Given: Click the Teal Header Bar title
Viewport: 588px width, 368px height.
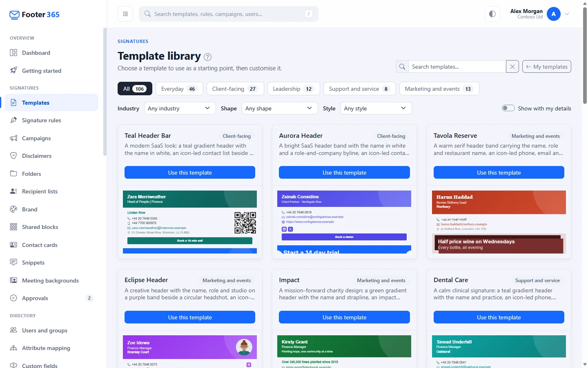Looking at the screenshot, I should (148, 136).
